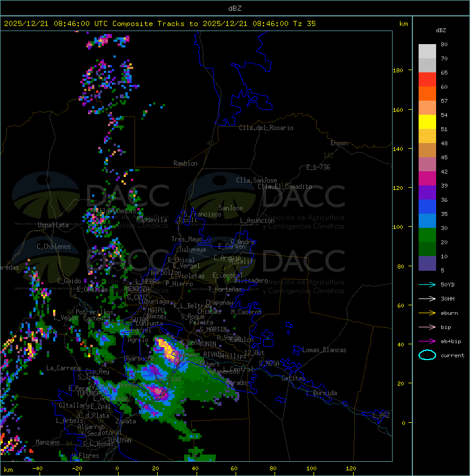This screenshot has width=470, height=476.
Task: Select the dBZ heading above the color scale
Action: pos(441,31)
